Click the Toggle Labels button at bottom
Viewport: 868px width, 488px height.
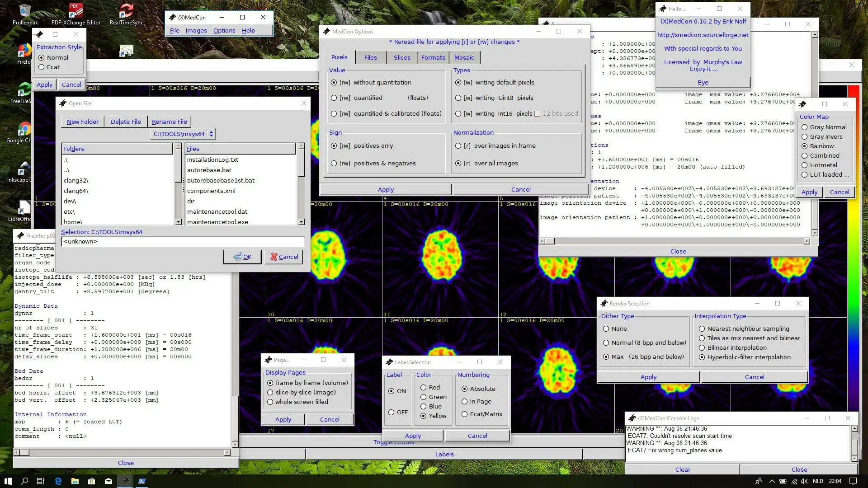pyautogui.click(x=444, y=454)
